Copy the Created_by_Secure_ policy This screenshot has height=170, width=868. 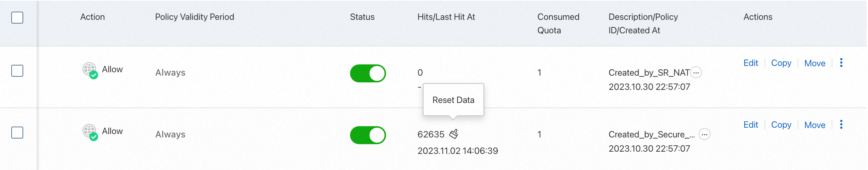[781, 125]
